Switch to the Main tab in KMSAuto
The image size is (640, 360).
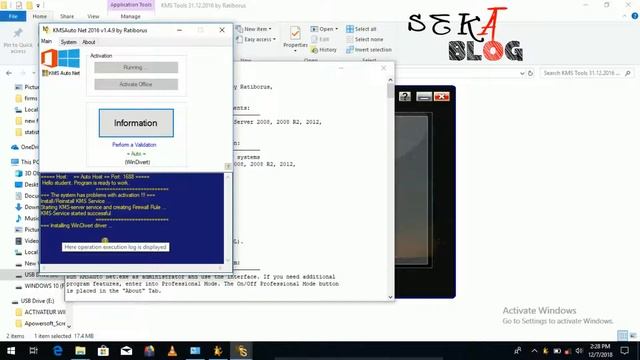pyautogui.click(x=47, y=42)
